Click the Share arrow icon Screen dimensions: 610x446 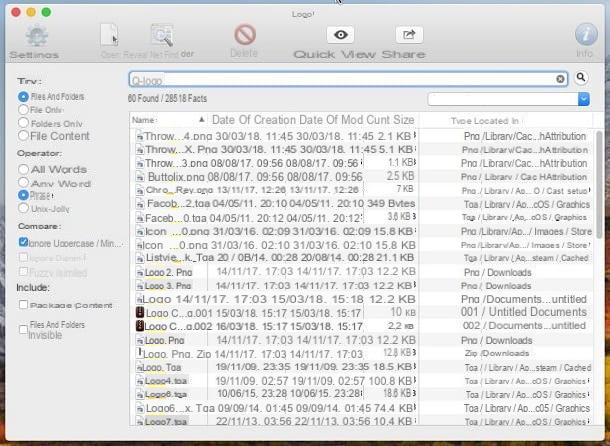pos(409,35)
